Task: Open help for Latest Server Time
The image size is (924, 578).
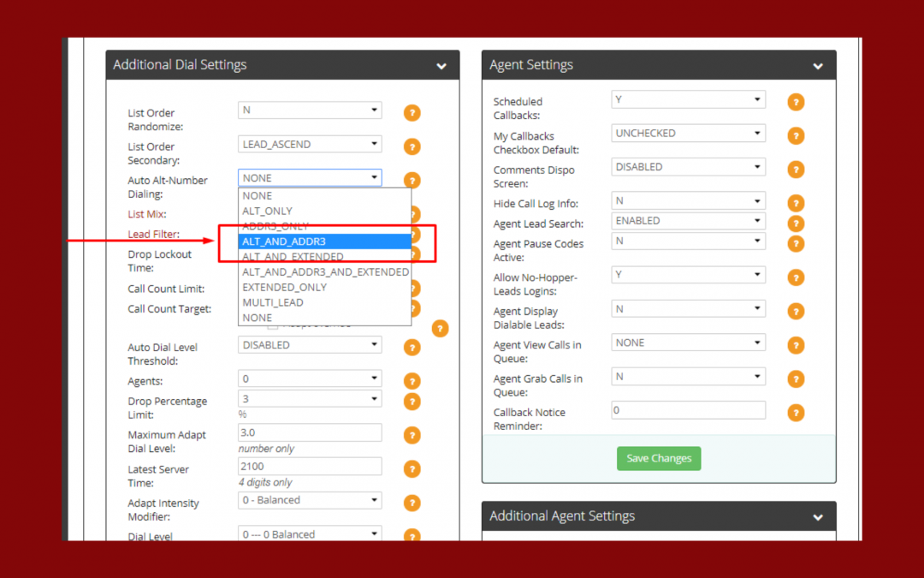Action: click(x=412, y=469)
